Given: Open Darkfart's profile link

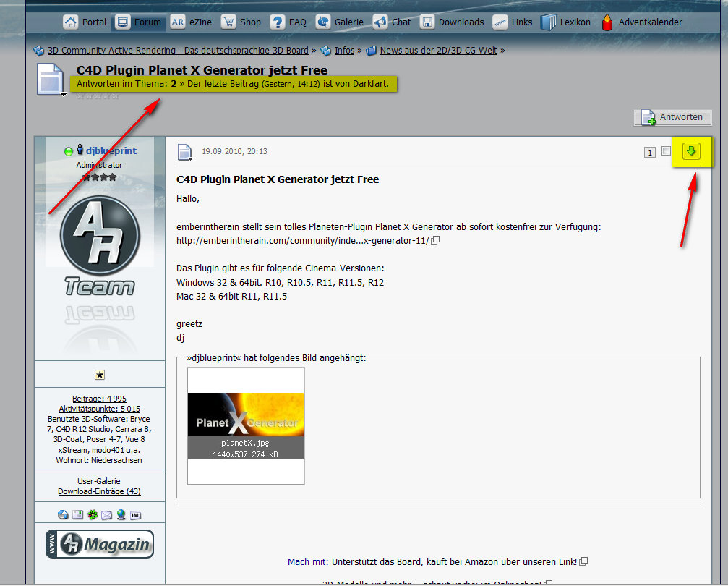Looking at the screenshot, I should (x=369, y=84).
